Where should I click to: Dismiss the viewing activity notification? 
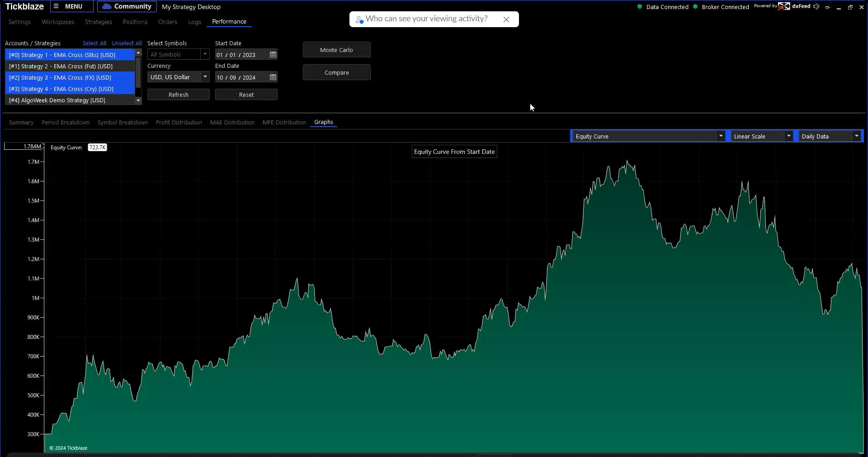pyautogui.click(x=506, y=19)
